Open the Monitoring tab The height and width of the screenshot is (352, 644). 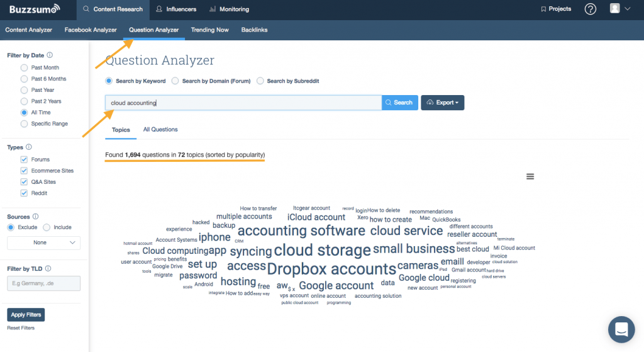(x=229, y=9)
